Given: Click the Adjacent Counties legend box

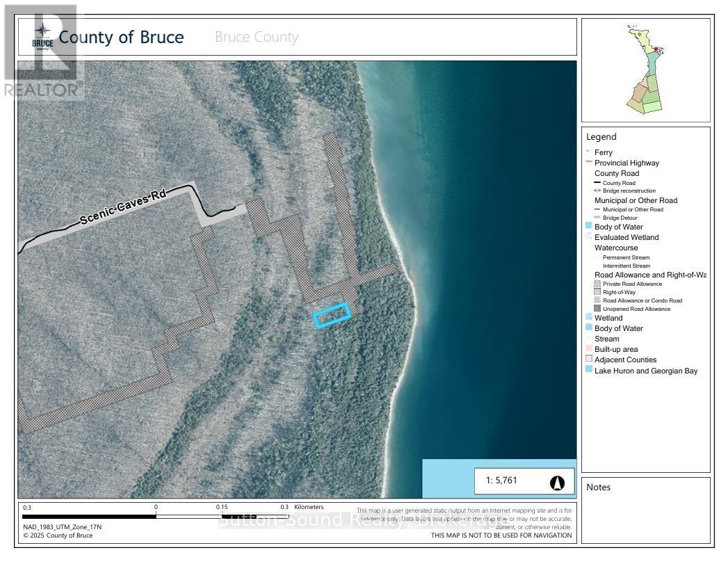Looking at the screenshot, I should coord(588,360).
